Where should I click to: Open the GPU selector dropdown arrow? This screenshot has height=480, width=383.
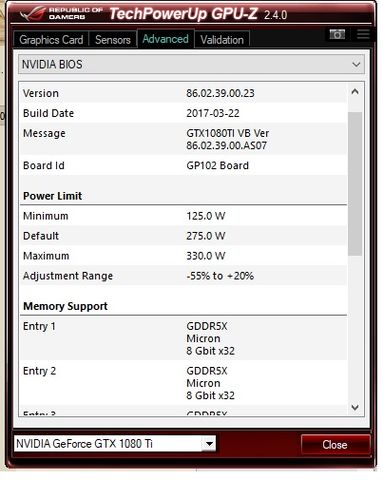pyautogui.click(x=209, y=444)
